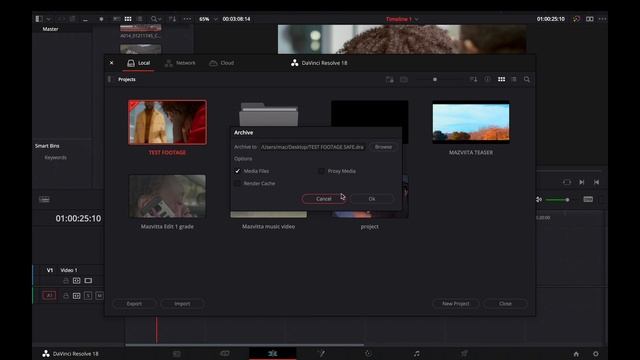Select Mazvitta Edit 1 grade project thumbnail
Viewport: 640px width, 360px height.
pyautogui.click(x=167, y=196)
